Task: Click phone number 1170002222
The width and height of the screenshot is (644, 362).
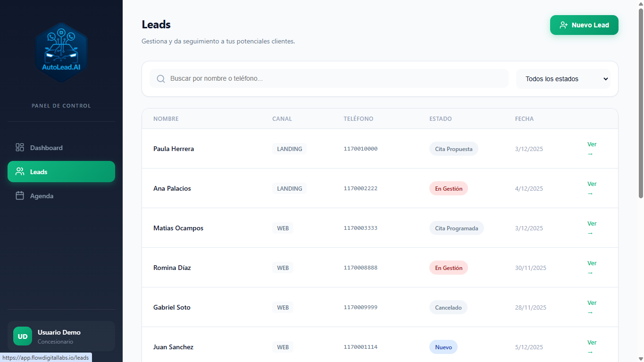Action: [360, 188]
